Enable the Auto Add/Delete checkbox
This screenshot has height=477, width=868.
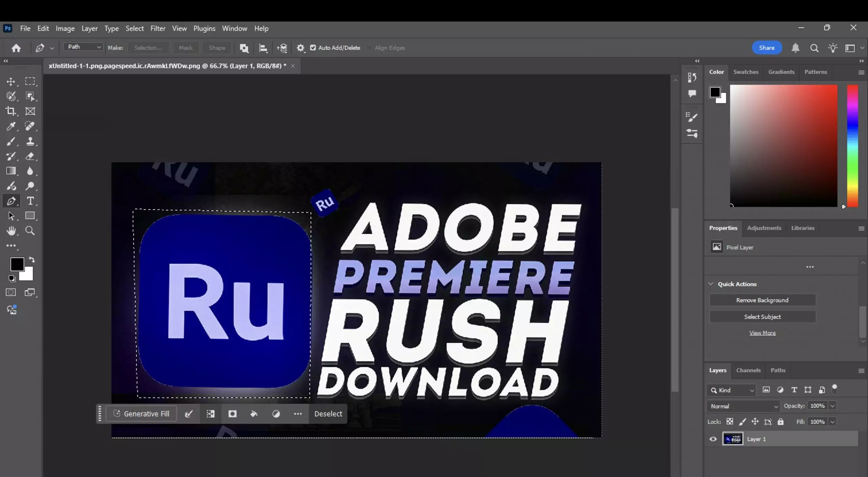coord(313,48)
